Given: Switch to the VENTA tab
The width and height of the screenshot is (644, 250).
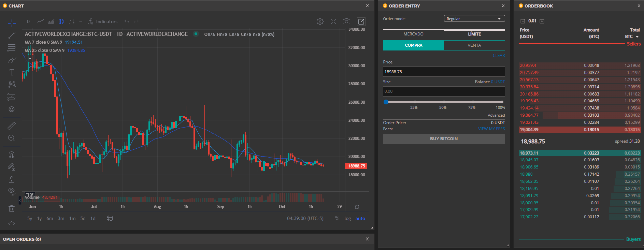Looking at the screenshot, I should 474,45.
